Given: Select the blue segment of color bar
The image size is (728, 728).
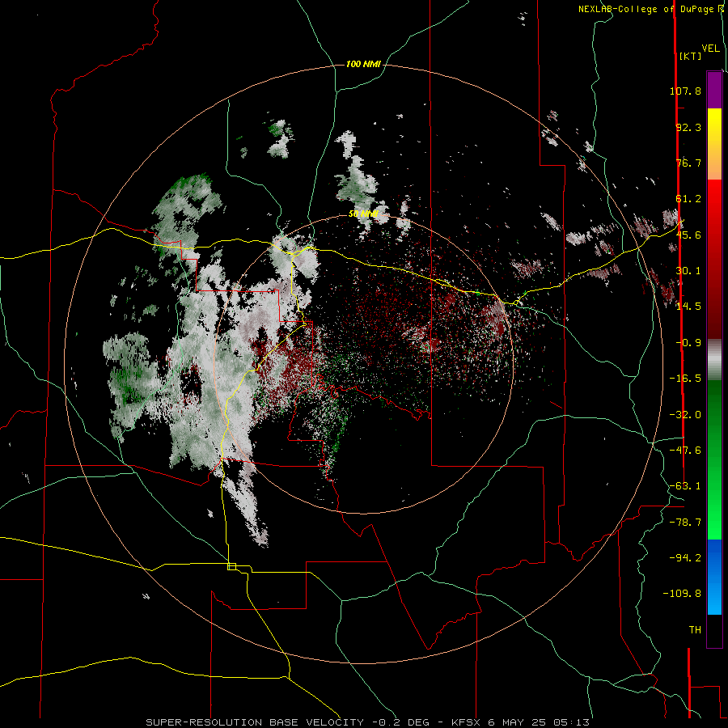Looking at the screenshot, I should [714, 577].
